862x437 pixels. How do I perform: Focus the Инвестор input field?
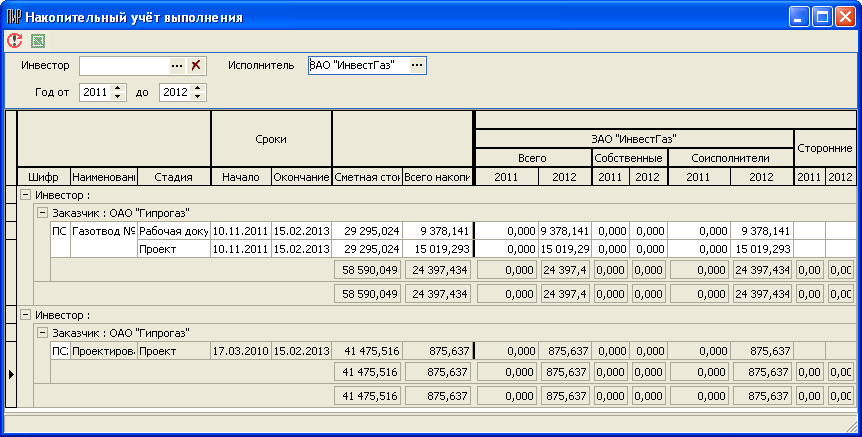point(124,66)
